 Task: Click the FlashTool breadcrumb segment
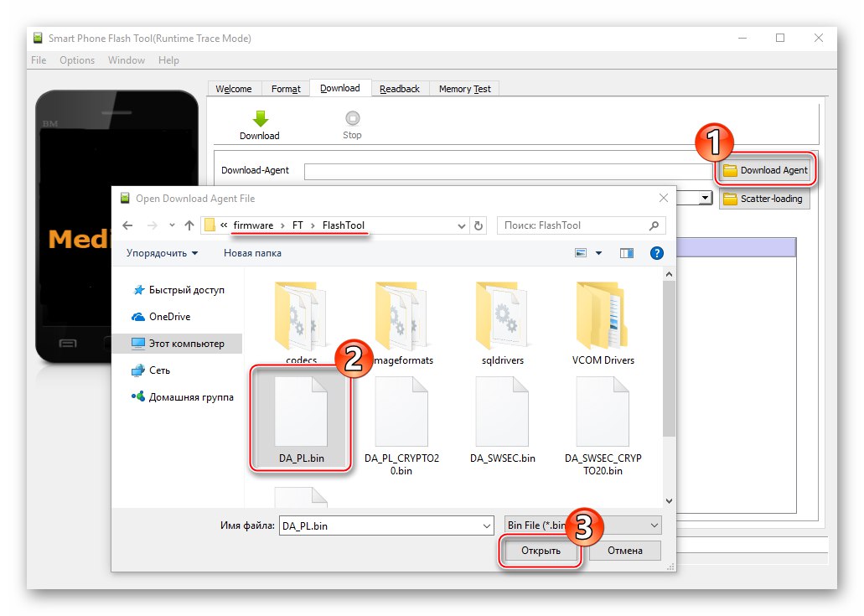click(x=344, y=225)
